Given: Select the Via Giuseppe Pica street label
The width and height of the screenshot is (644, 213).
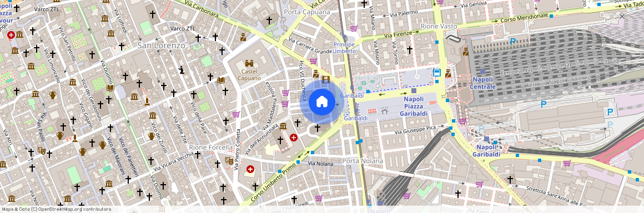Looking at the screenshot, I should (x=415, y=130).
